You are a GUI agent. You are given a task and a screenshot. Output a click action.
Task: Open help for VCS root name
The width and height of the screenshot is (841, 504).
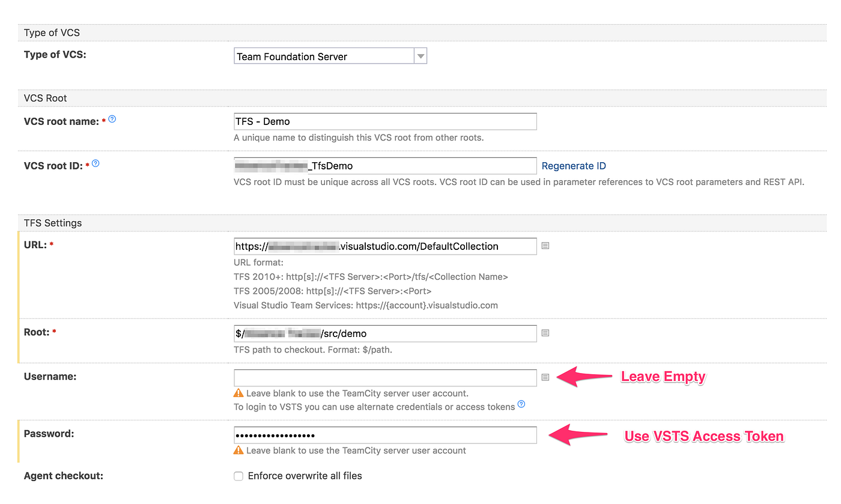tap(112, 120)
